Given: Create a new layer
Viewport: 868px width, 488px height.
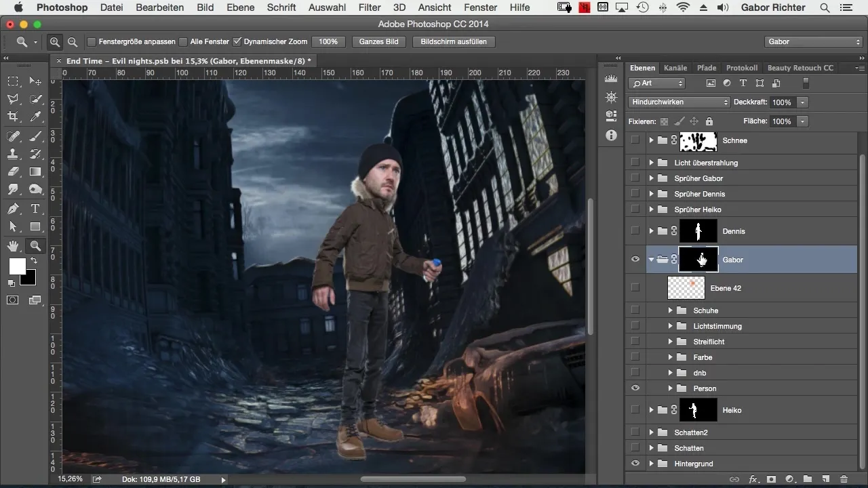Looking at the screenshot, I should [x=826, y=479].
